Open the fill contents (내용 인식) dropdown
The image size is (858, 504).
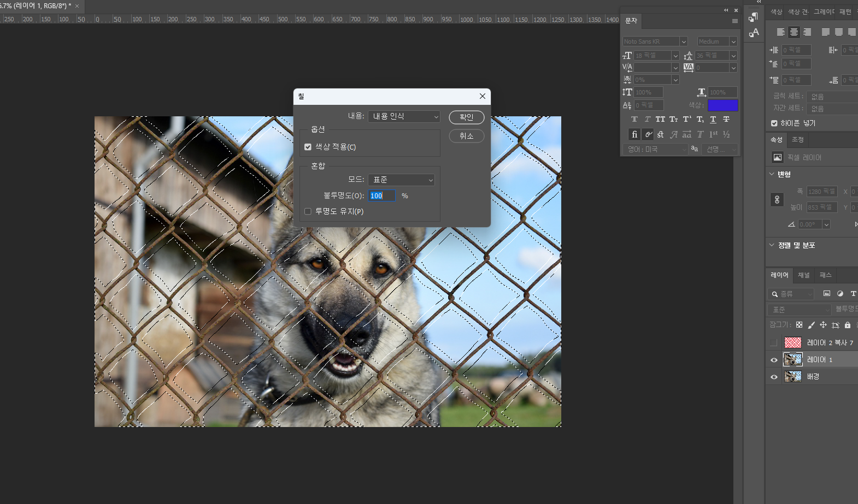click(x=404, y=116)
